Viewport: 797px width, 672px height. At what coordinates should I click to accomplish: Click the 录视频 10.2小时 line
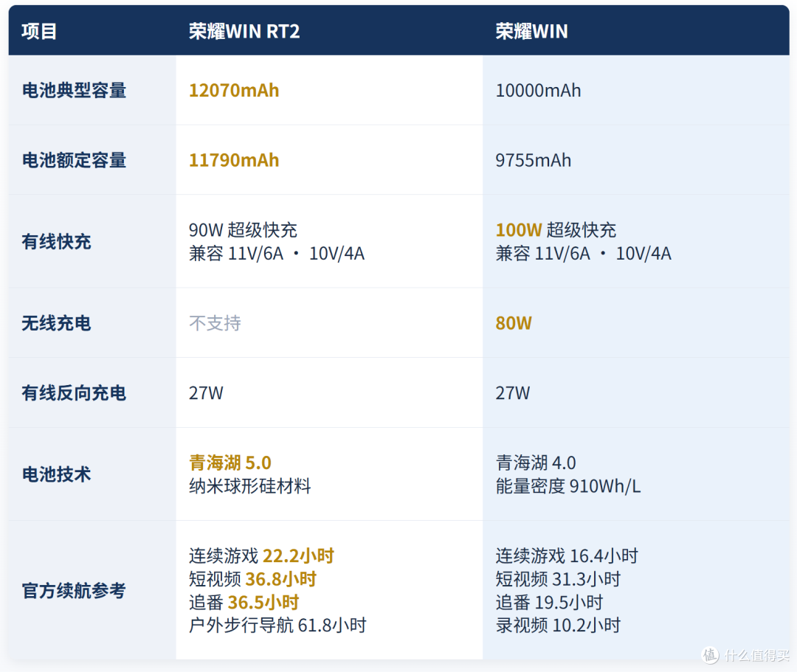[x=558, y=626]
